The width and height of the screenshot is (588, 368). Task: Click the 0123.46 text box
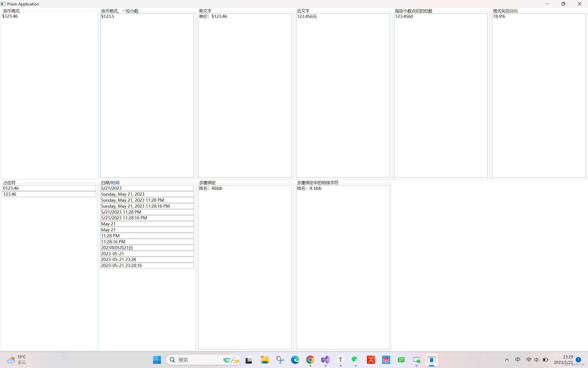point(49,188)
